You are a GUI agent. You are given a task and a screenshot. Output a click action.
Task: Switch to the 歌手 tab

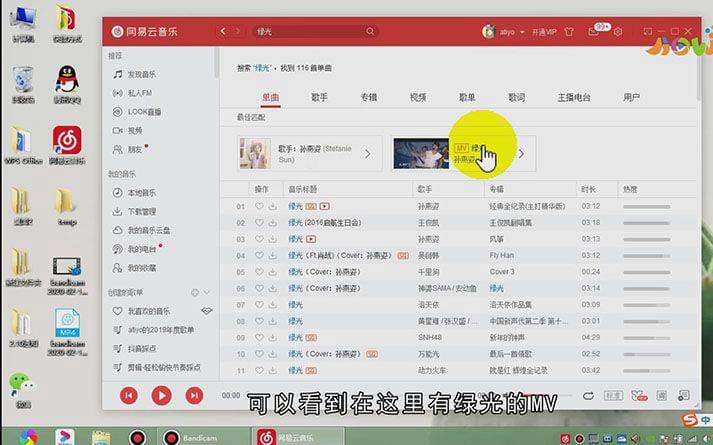tap(319, 97)
